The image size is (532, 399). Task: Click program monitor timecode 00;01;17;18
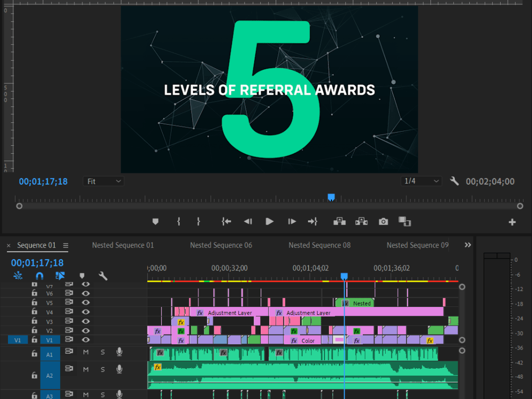(x=43, y=181)
